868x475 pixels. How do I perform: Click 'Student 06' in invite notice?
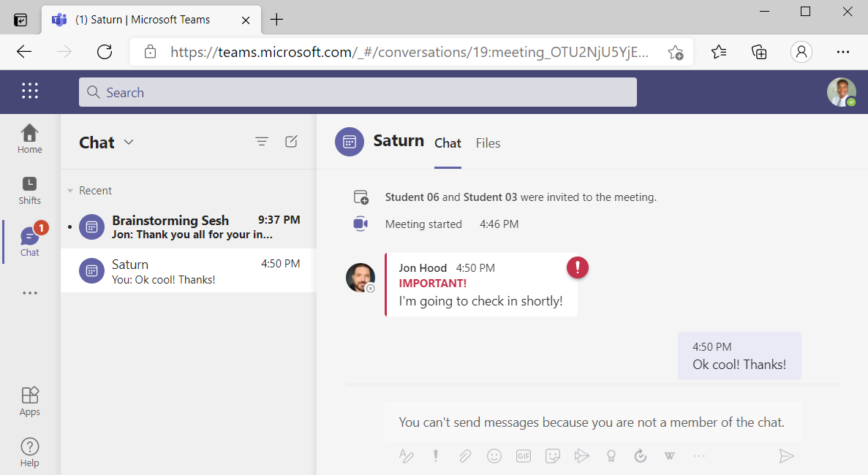[412, 197]
